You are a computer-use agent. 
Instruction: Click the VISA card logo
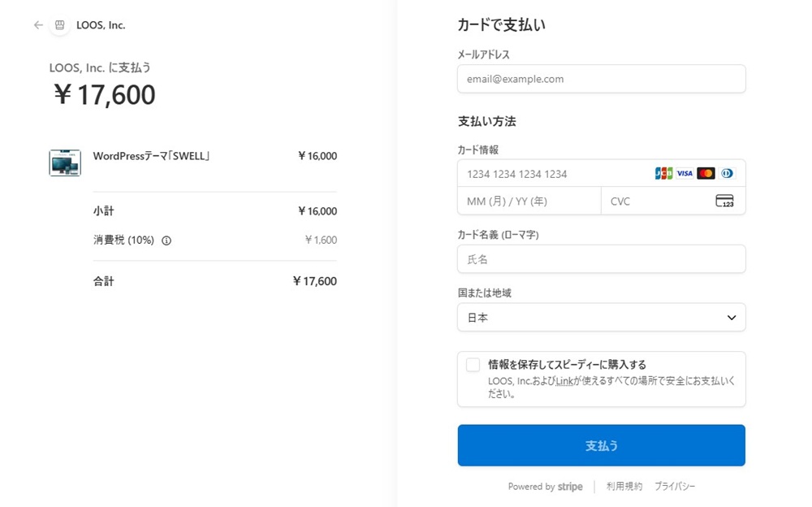point(685,173)
